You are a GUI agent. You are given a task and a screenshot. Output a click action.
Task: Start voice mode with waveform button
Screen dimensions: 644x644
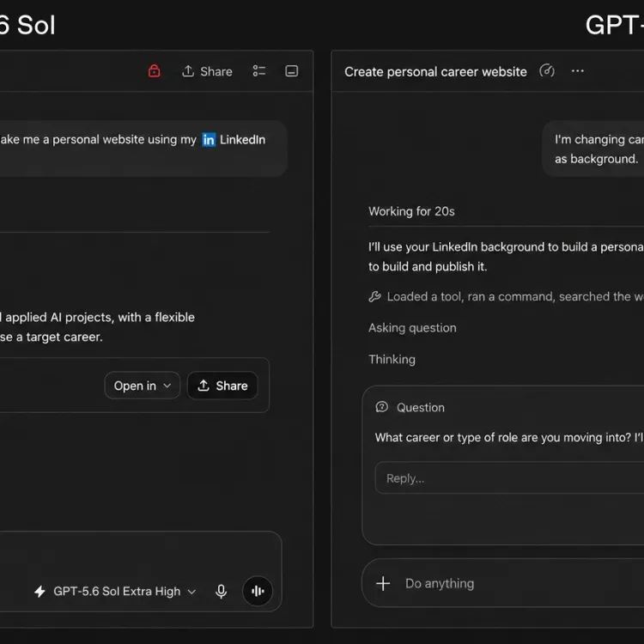coord(258,591)
